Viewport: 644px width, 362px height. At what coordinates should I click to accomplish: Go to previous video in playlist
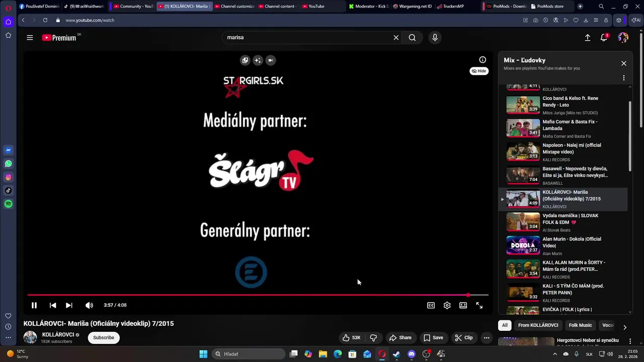click(53, 305)
